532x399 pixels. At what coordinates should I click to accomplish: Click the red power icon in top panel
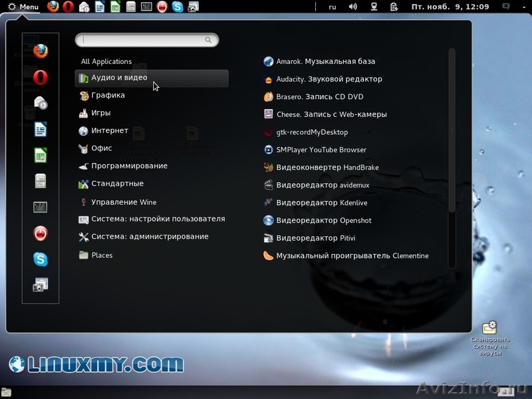click(162, 7)
